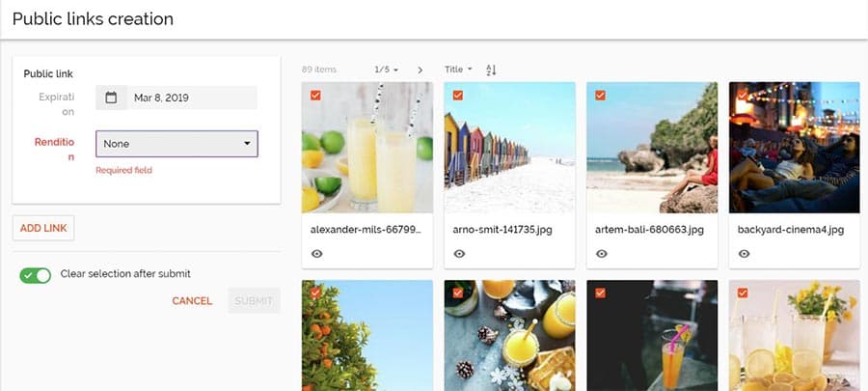Click the CANCEL button
This screenshot has height=391, width=868.
192,300
